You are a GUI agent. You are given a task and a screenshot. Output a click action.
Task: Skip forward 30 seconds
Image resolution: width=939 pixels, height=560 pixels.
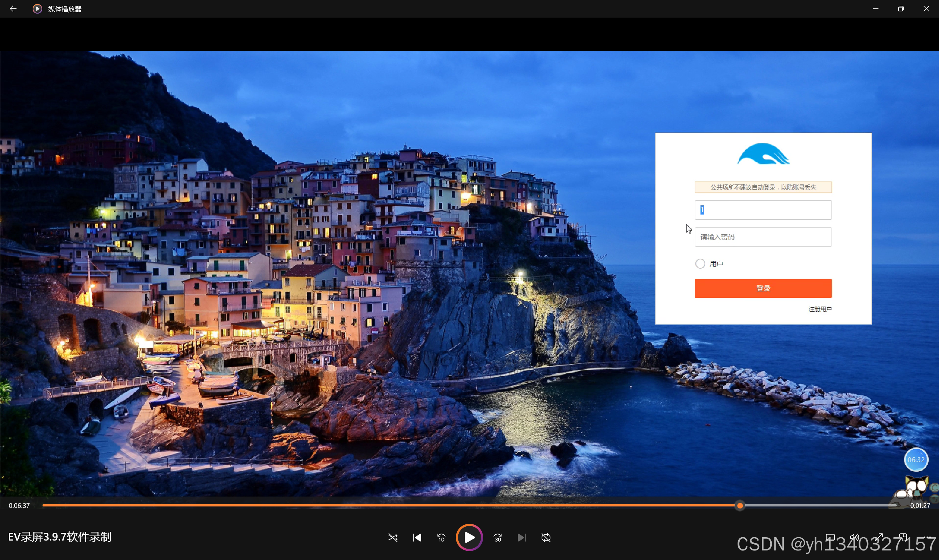(x=498, y=537)
